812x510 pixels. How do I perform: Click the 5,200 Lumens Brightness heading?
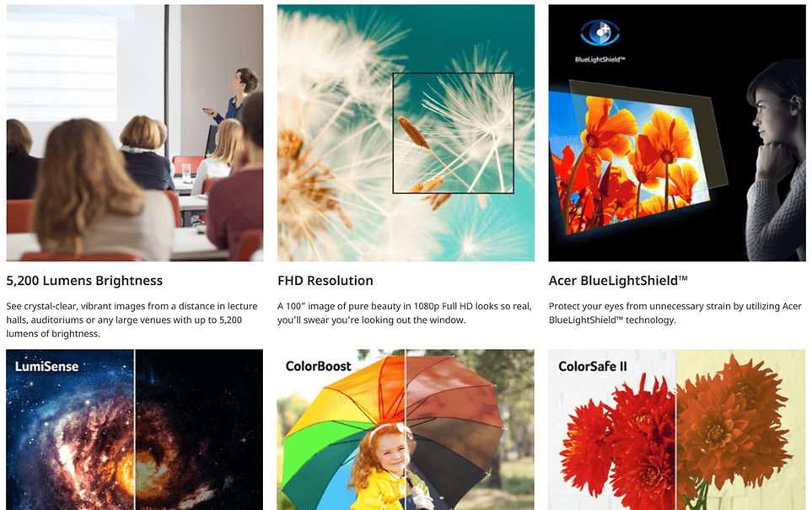(x=84, y=281)
